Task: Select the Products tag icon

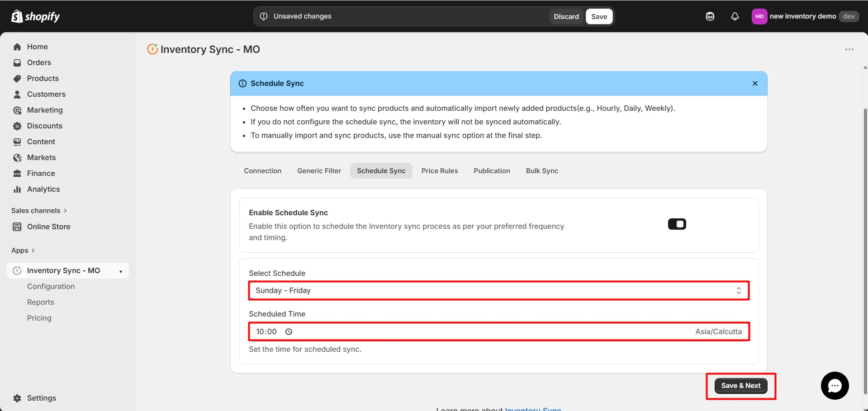Action: (17, 78)
